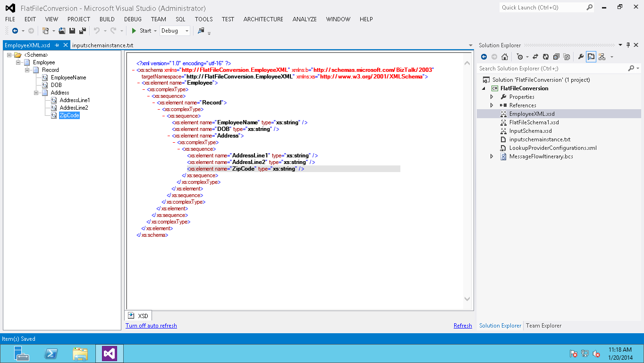Click the Redo toolbar icon
Screen dimensions: 644x363
(x=113, y=31)
